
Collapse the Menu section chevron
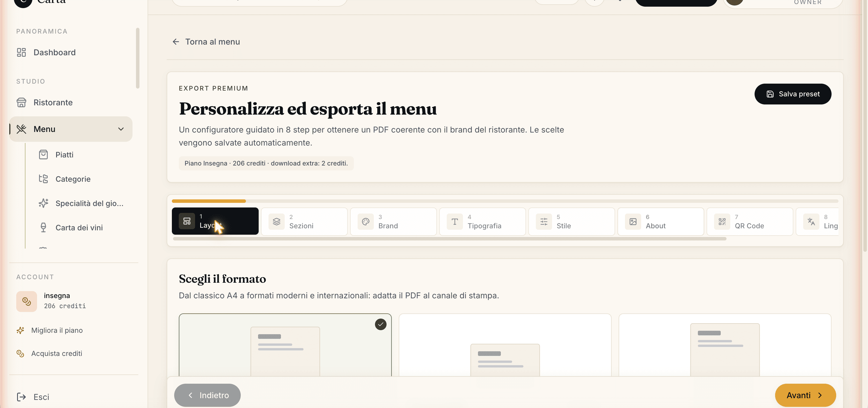click(121, 129)
